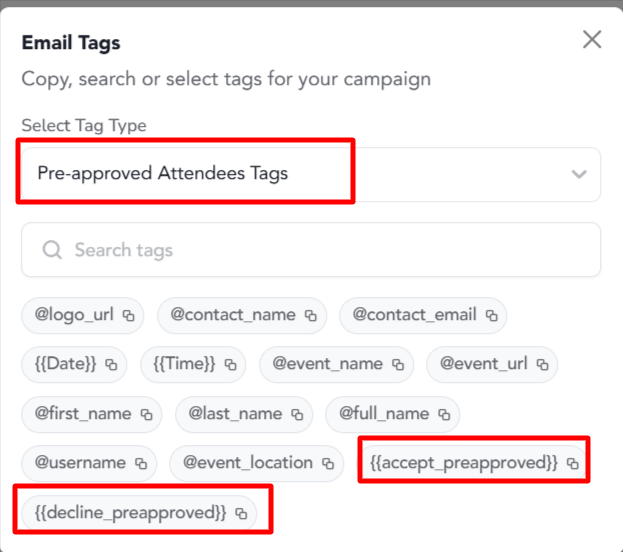Click the magnifier icon in search box

pos(52,250)
